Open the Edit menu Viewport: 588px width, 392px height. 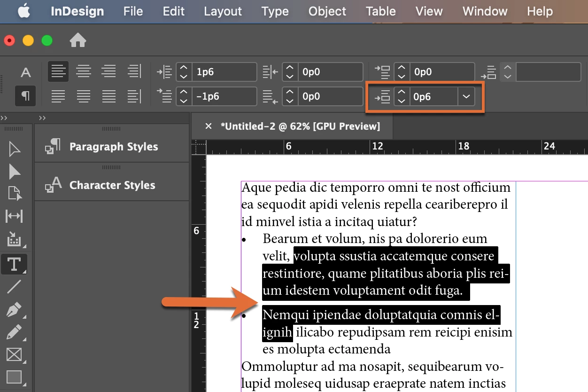coord(174,11)
